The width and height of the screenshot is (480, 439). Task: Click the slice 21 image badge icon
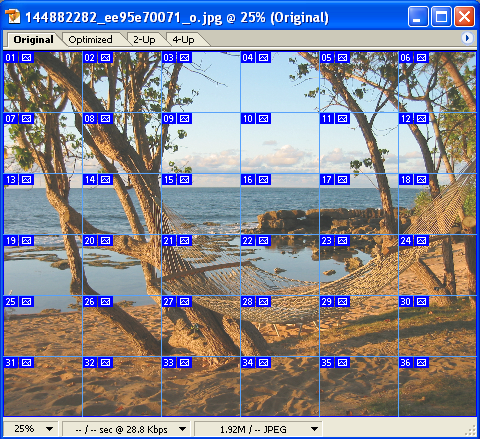pos(184,241)
